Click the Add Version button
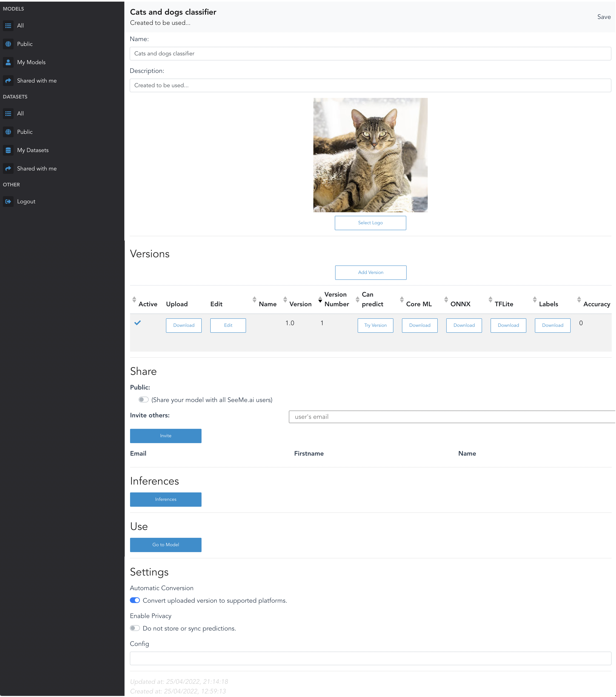This screenshot has height=697, width=616. pos(371,272)
